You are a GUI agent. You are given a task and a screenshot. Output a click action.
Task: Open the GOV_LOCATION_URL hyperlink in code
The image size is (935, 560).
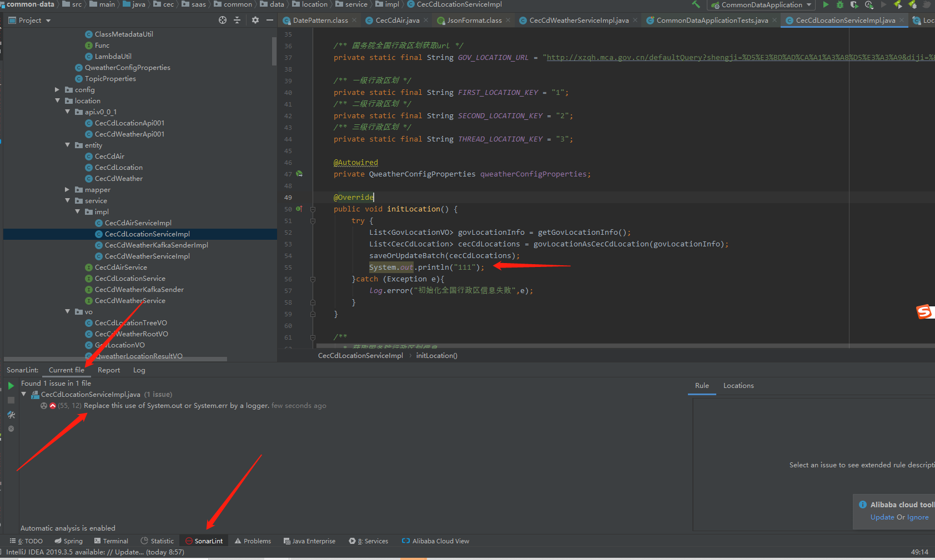tap(740, 57)
